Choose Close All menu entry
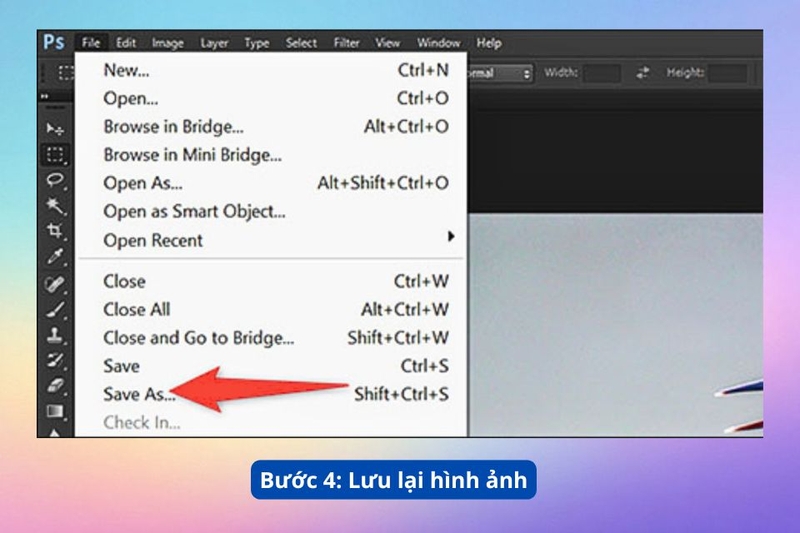This screenshot has width=800, height=533. tap(271, 309)
